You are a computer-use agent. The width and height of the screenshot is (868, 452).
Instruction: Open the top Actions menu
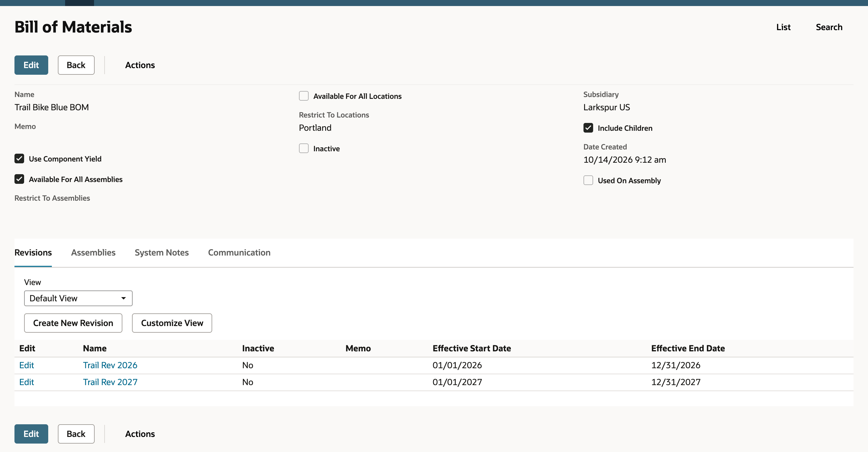pos(140,65)
